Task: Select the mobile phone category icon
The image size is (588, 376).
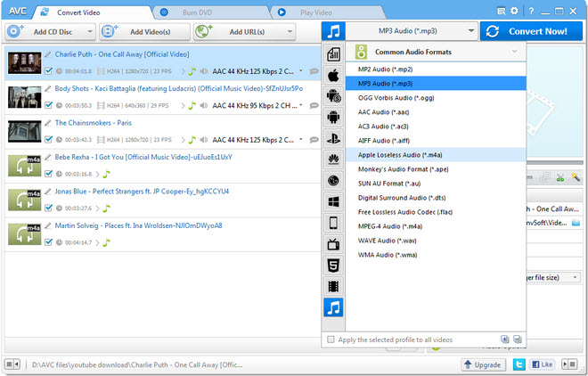Action: pyautogui.click(x=333, y=223)
